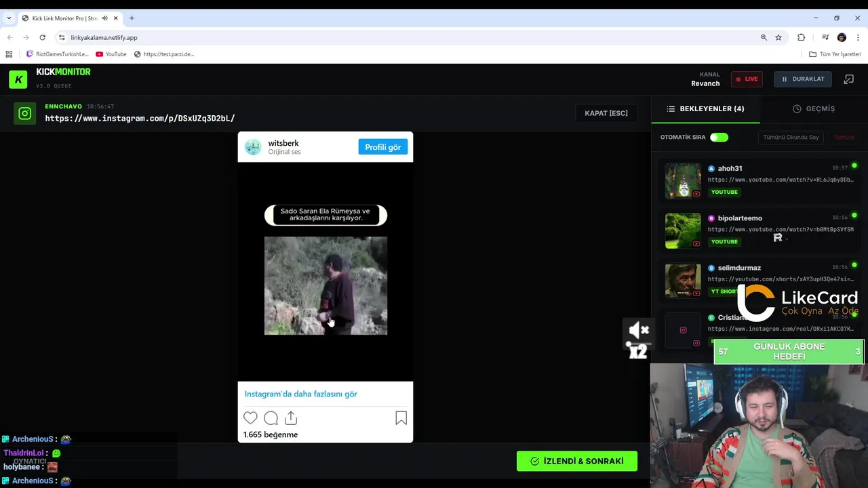The height and width of the screenshot is (488, 868).
Task: Click the browser address bar
Action: coord(407,37)
